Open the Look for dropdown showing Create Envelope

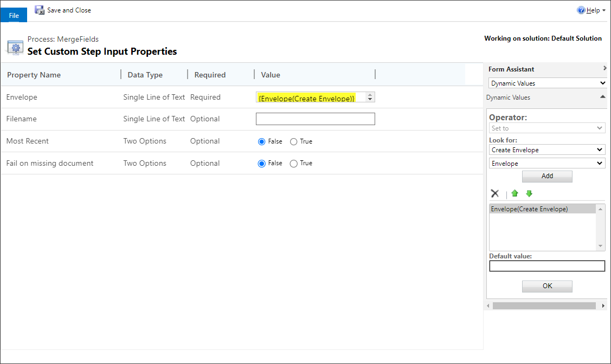(547, 149)
